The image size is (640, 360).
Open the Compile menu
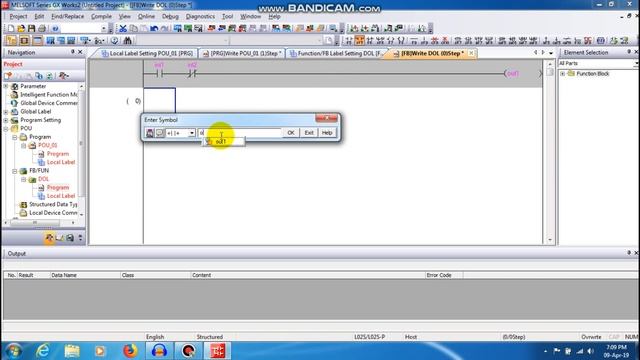[x=101, y=16]
